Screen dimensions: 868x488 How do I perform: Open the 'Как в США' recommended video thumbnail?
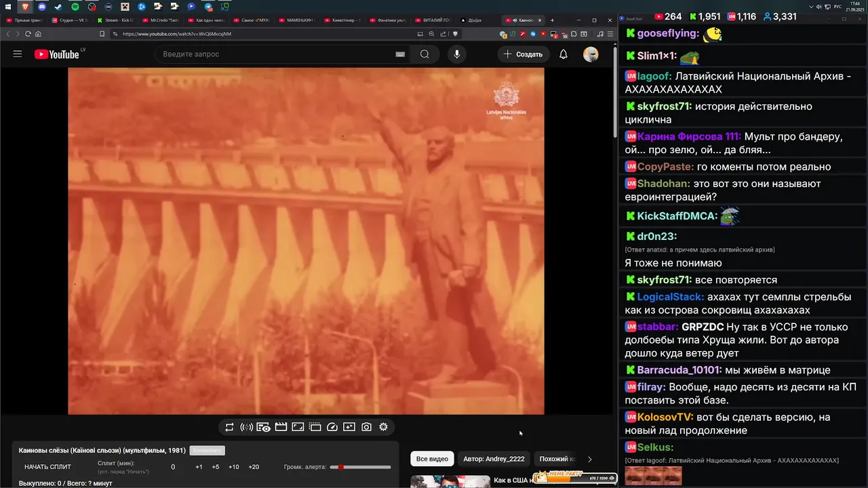[x=450, y=481]
